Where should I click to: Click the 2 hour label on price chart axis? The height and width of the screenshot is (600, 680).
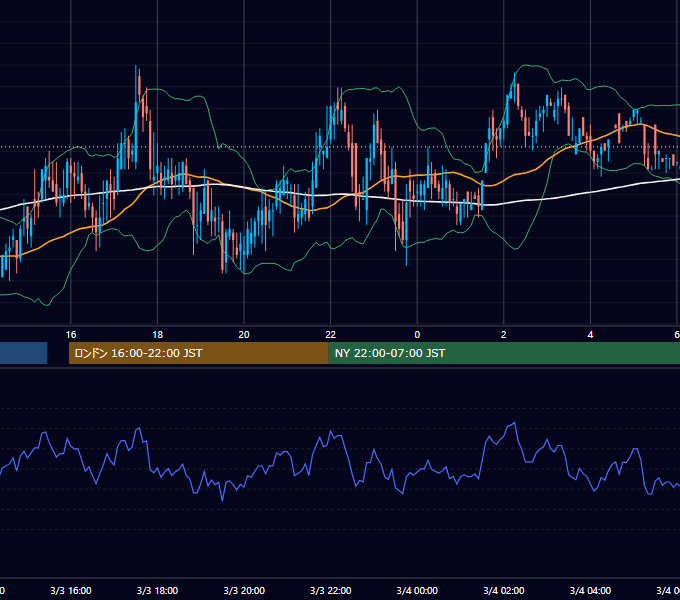point(503,334)
